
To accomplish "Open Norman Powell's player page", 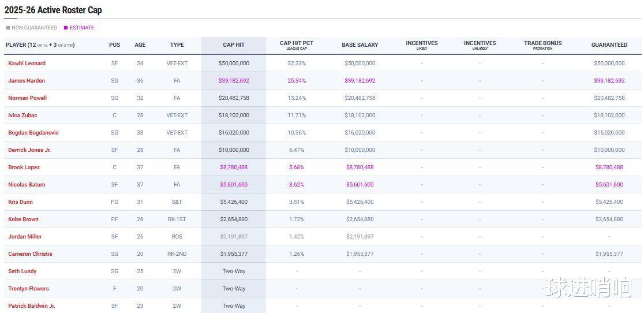I will click(27, 98).
